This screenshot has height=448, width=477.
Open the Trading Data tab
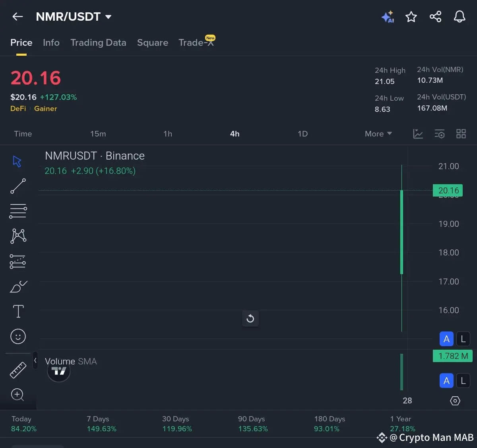[98, 43]
